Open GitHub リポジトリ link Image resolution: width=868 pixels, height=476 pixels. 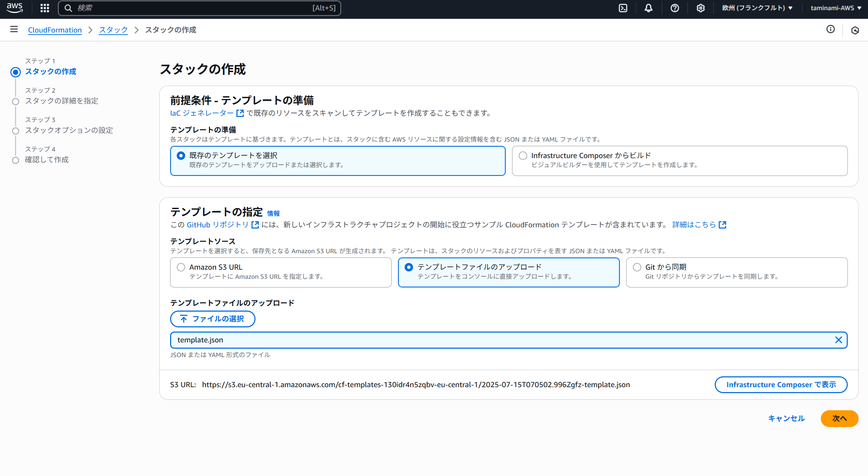[218, 225]
